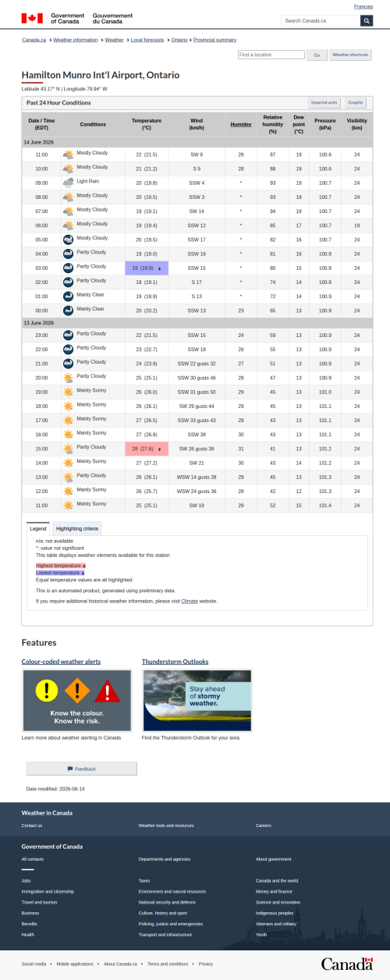
Task: Click the weather icon in the 05:00 row
Action: (69, 240)
